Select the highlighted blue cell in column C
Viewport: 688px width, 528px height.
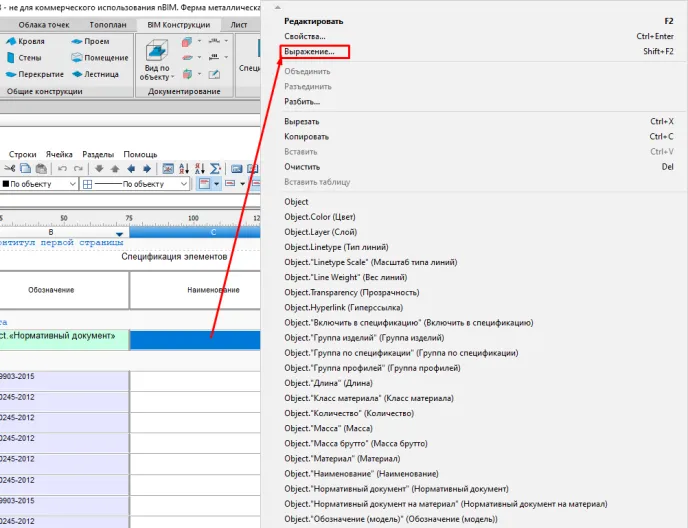tap(194, 340)
